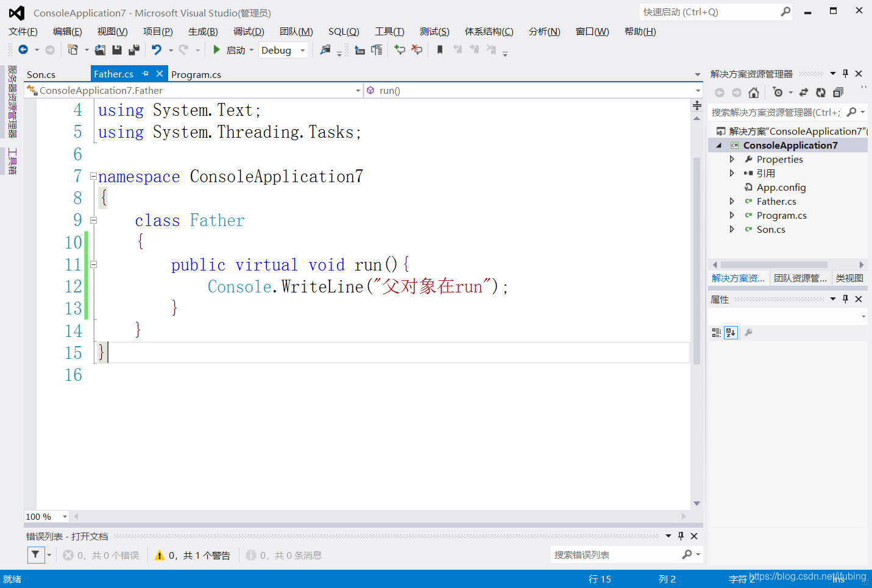Open the run() member dropdown
This screenshot has height=588, width=872.
point(698,91)
